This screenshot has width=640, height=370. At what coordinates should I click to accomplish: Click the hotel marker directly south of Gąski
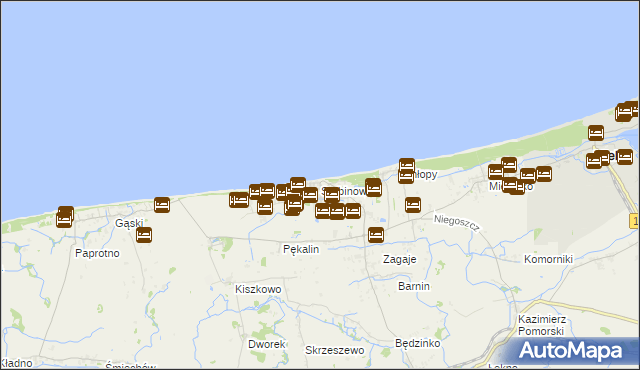click(144, 235)
